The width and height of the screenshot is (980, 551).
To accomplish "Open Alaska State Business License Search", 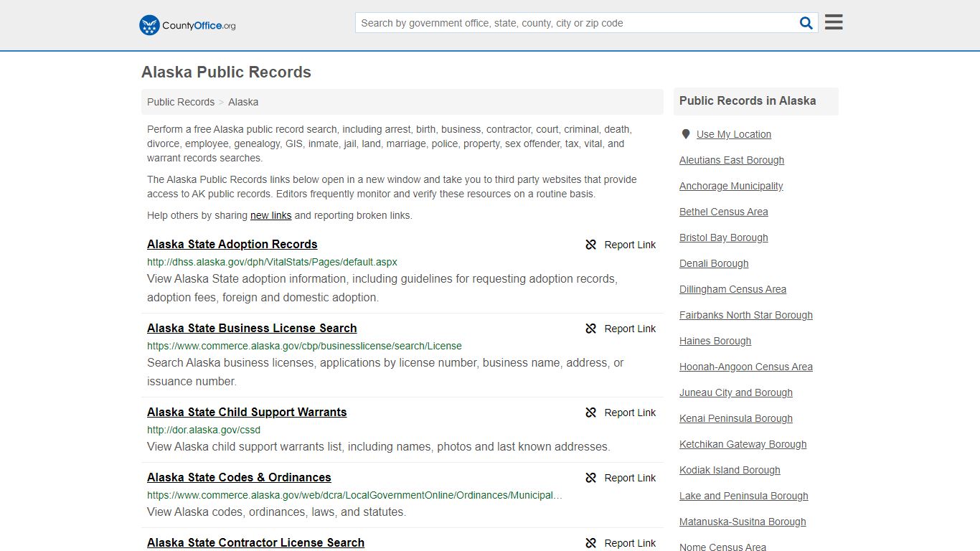I will click(x=252, y=328).
